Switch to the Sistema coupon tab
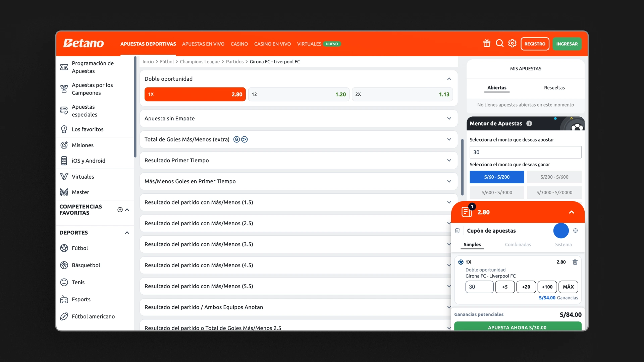 (563, 245)
